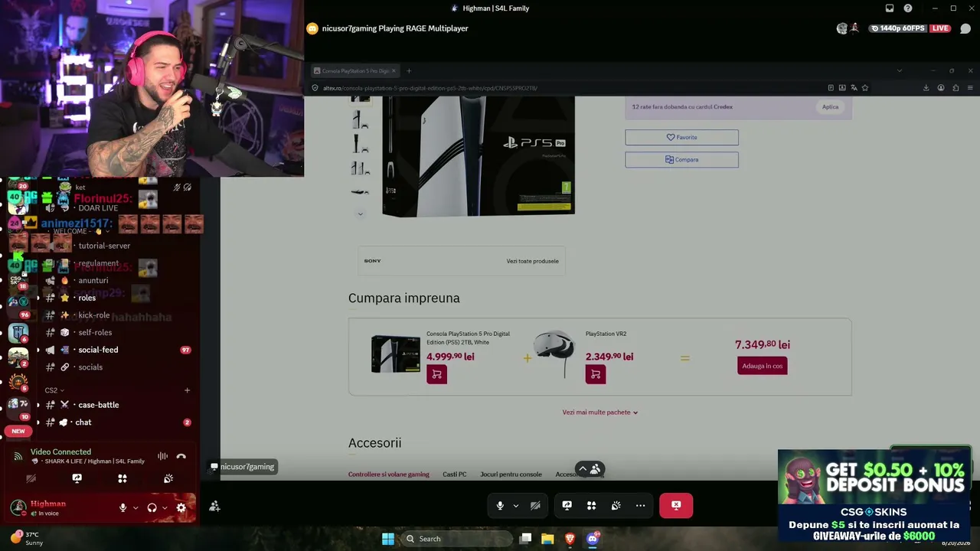Toggle mute in the Highman user panel
Screen dimensions: 980x551
[x=122, y=507]
